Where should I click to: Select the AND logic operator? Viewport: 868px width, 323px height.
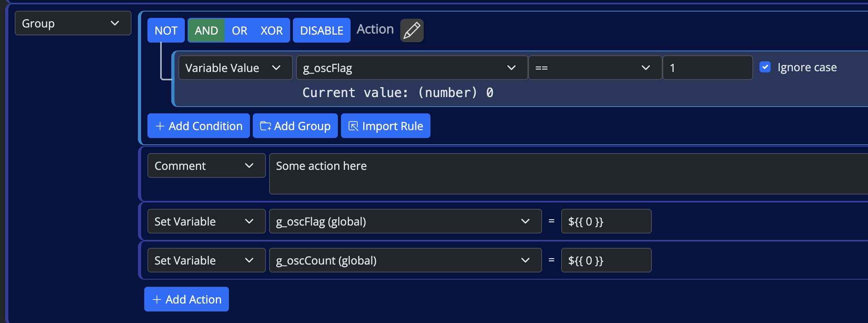pos(206,30)
